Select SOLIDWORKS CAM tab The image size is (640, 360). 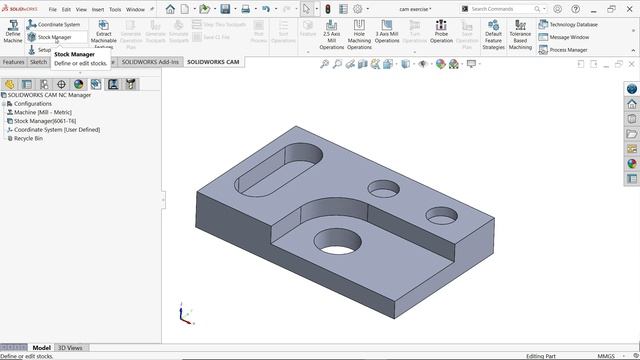[x=213, y=62]
